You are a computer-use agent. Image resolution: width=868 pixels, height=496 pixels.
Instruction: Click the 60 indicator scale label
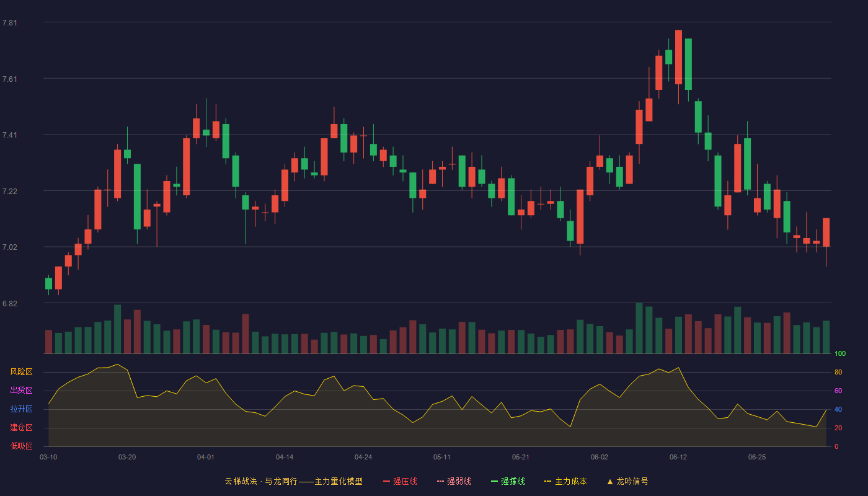[838, 391]
